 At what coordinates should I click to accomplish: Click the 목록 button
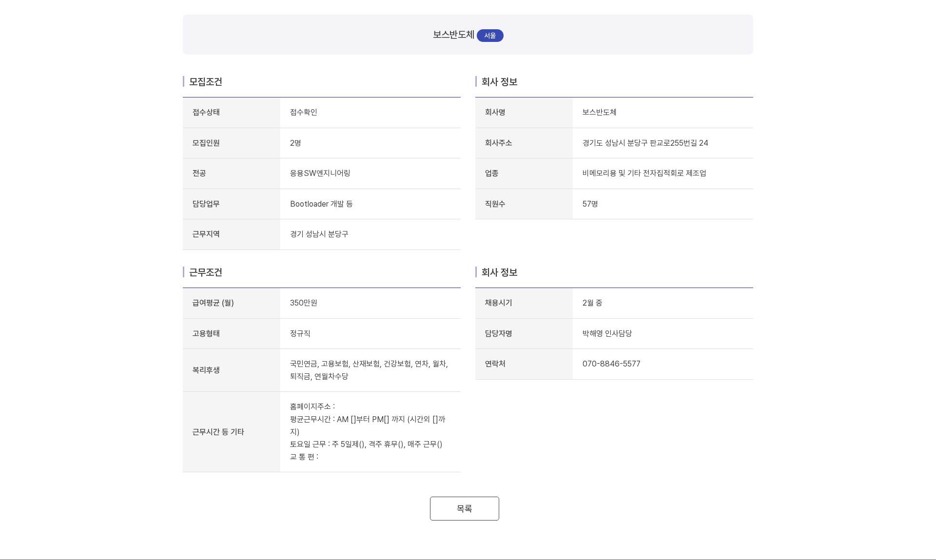click(464, 508)
